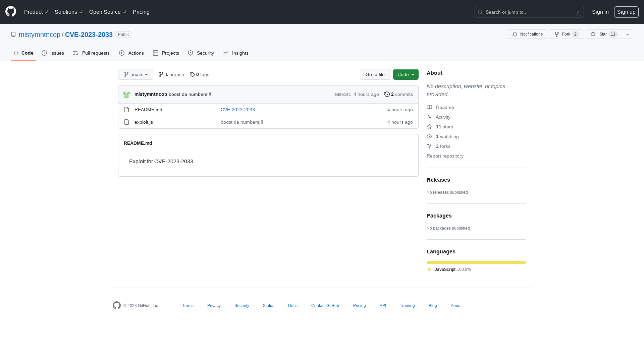The image size is (644, 362).
Task: Click the slash shortcut key icon in search
Action: coord(578,12)
